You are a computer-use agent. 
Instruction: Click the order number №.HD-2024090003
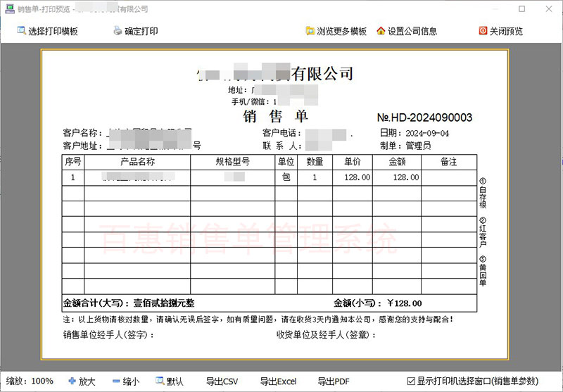pyautogui.click(x=424, y=118)
